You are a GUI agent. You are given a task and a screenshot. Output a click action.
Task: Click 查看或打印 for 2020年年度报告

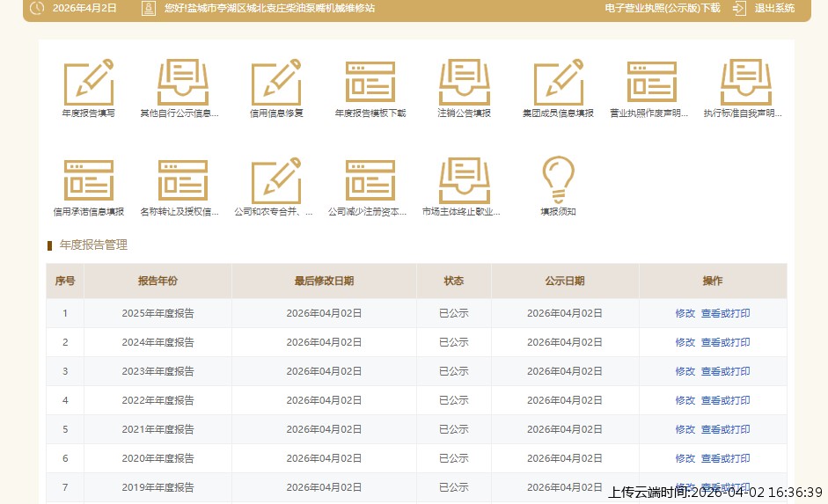coord(725,458)
